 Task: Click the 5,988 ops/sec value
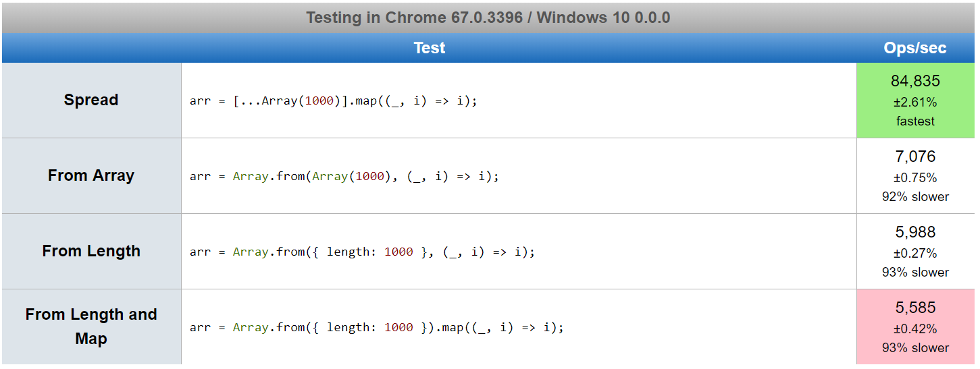tap(915, 232)
